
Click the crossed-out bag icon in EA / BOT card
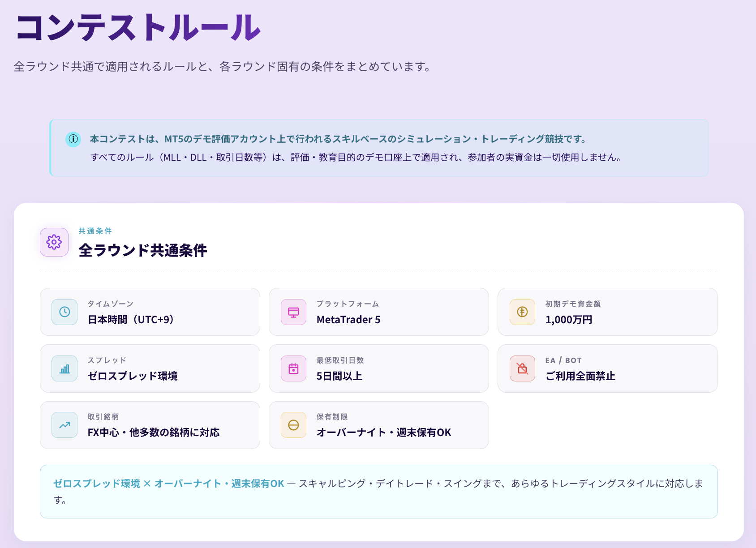(x=522, y=368)
